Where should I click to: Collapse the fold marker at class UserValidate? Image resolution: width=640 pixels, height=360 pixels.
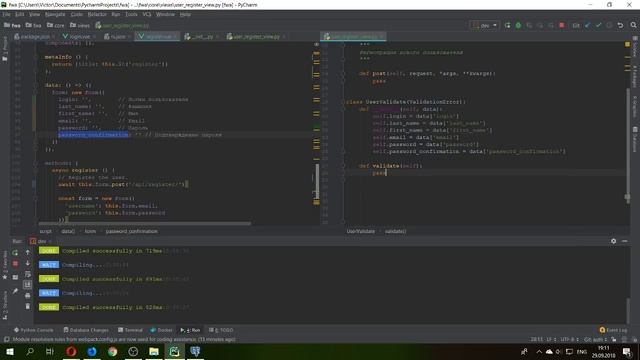click(343, 102)
